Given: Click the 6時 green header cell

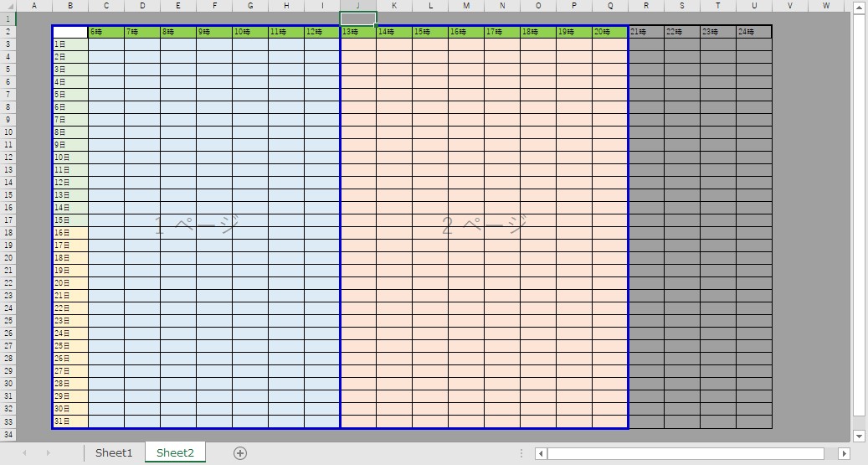Looking at the screenshot, I should click(106, 32).
